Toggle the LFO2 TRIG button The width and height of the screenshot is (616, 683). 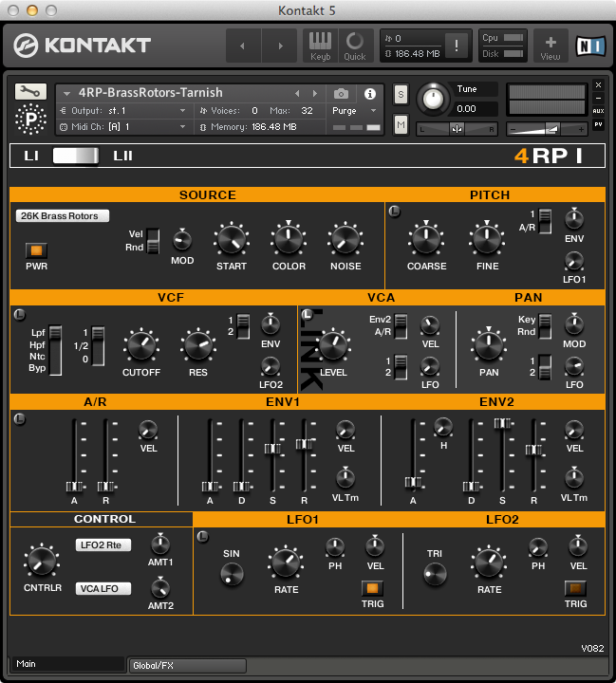575,588
